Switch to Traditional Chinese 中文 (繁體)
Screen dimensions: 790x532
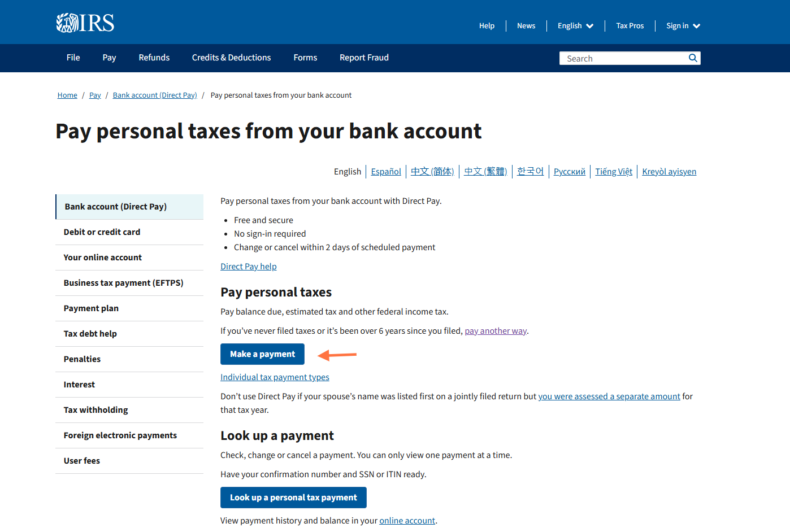[x=485, y=172]
